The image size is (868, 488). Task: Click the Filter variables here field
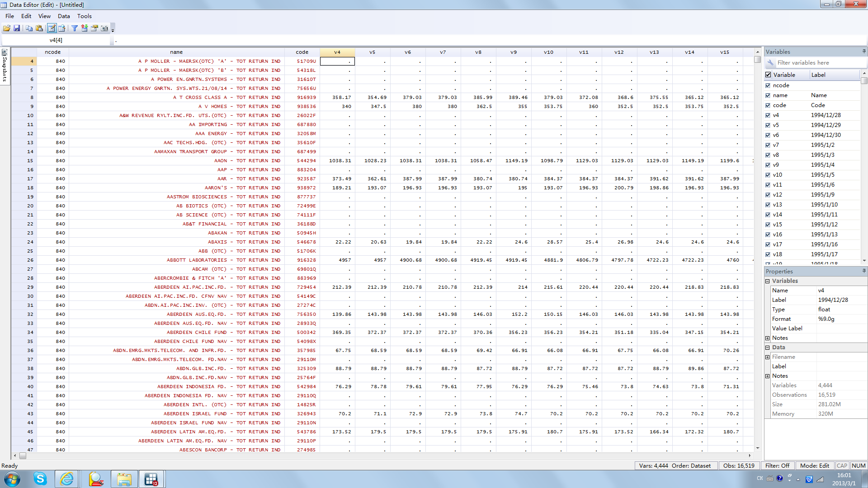814,63
